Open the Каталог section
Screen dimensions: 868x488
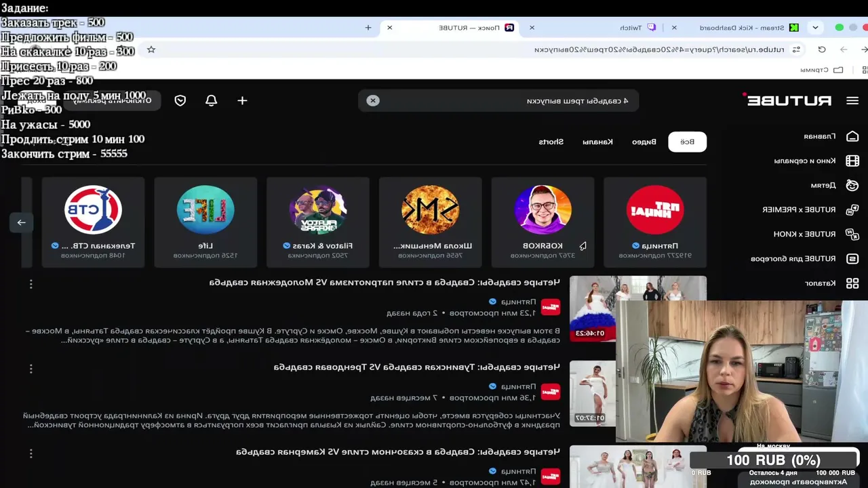(x=820, y=283)
